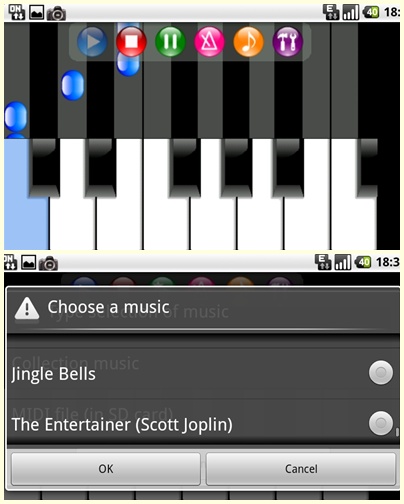The height and width of the screenshot is (504, 404).
Task: Click the picture icon in top status bar
Action: tap(36, 12)
